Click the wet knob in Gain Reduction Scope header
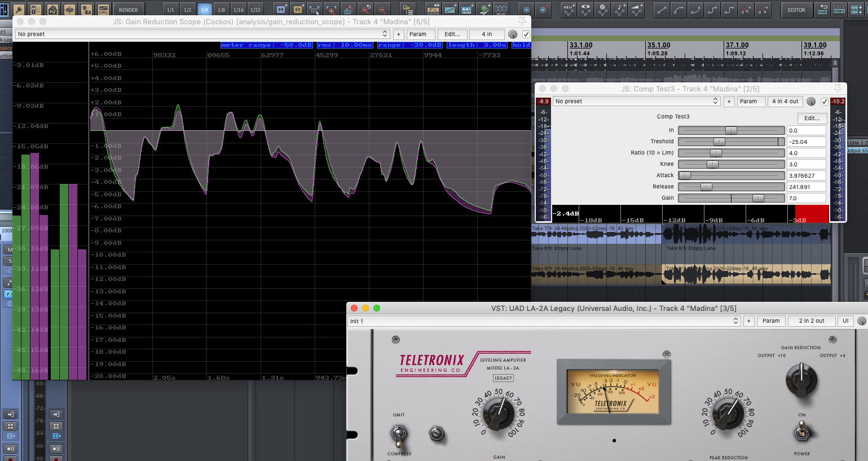 pyautogui.click(x=513, y=34)
